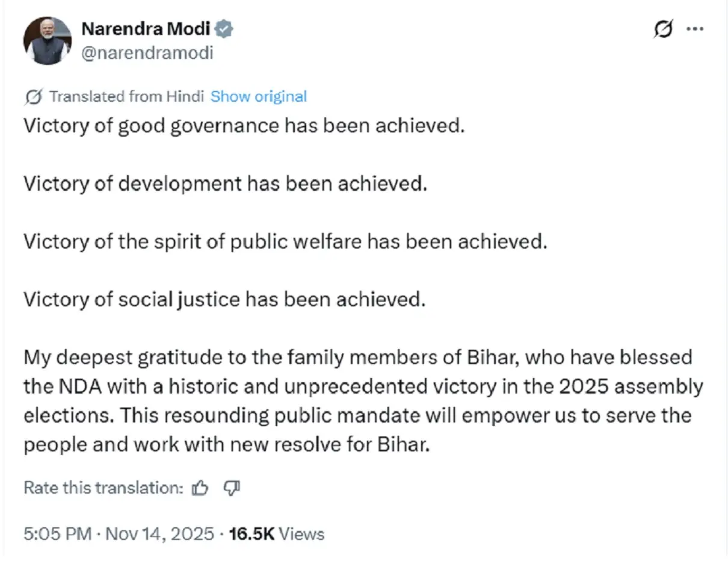Click the "Translated from Hindi" label
The height and width of the screenshot is (564, 728).
[126, 96]
